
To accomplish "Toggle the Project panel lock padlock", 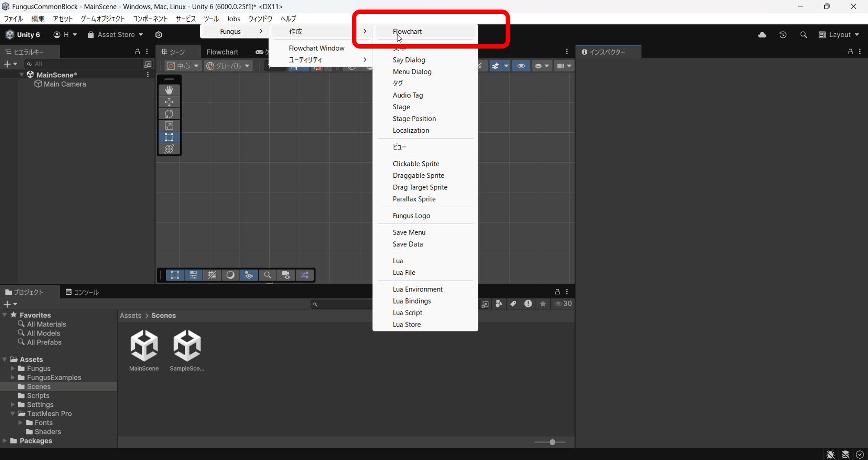I will pos(557,291).
